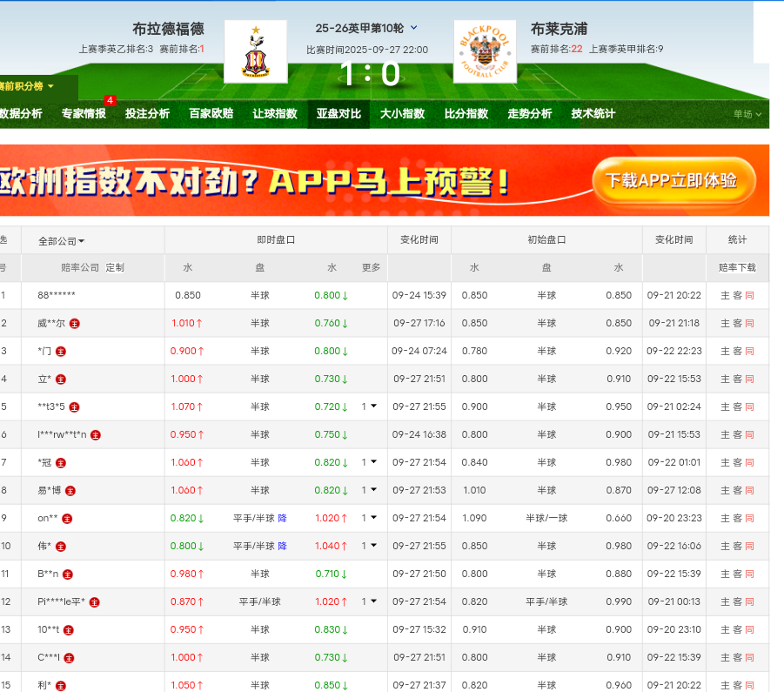Image resolution: width=784 pixels, height=692 pixels.
Task: Click red 主 badge beside l***rw**t*n
Action: point(96,435)
